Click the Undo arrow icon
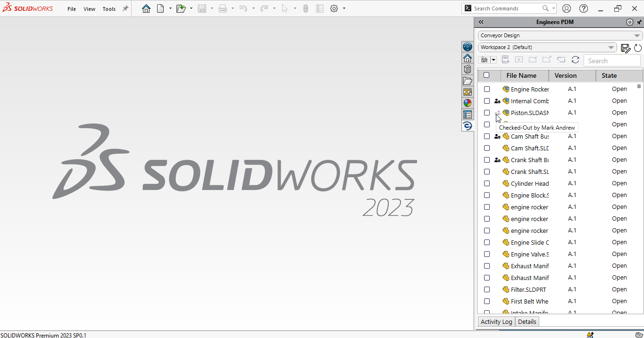The image size is (644, 338). (x=243, y=8)
